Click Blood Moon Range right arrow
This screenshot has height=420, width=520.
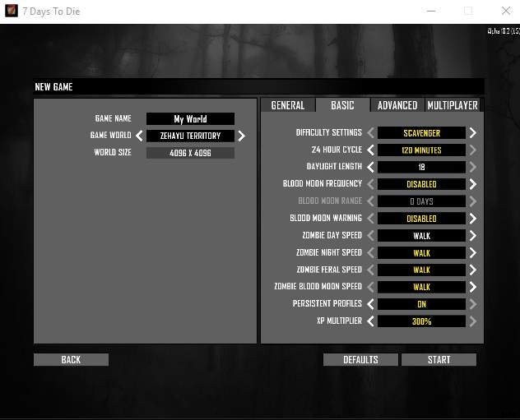click(x=473, y=201)
